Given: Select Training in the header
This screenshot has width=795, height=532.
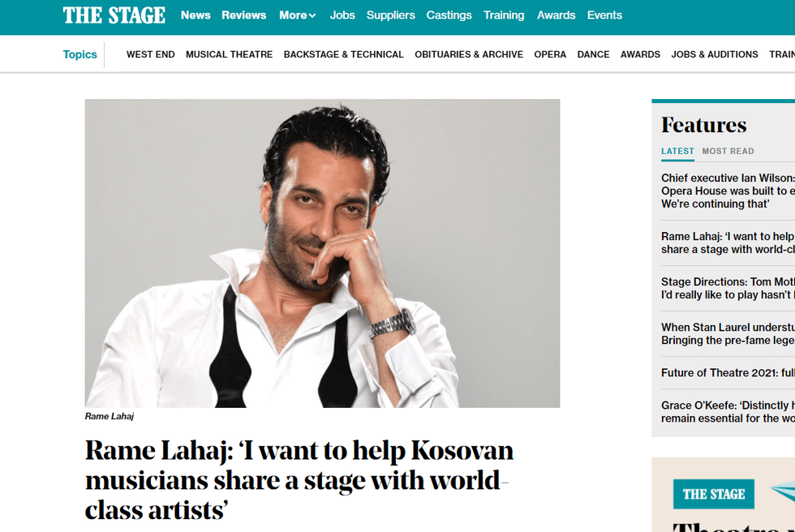Looking at the screenshot, I should pos(504,15).
